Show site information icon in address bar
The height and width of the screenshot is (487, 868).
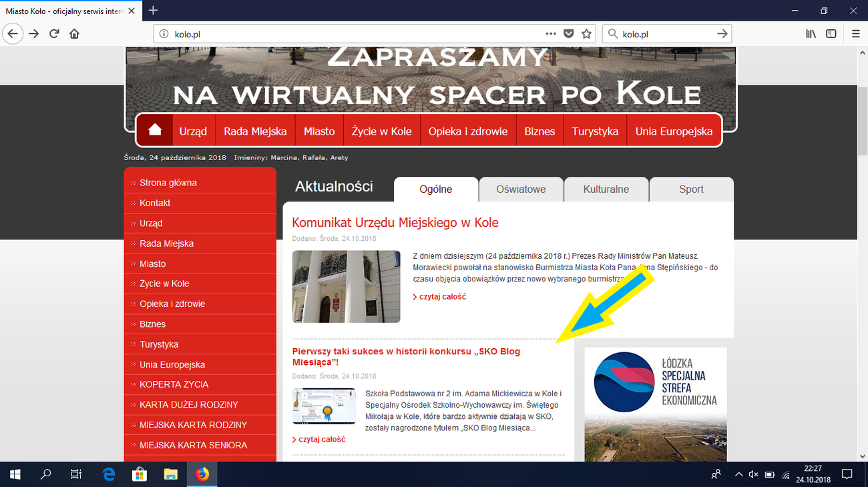164,34
